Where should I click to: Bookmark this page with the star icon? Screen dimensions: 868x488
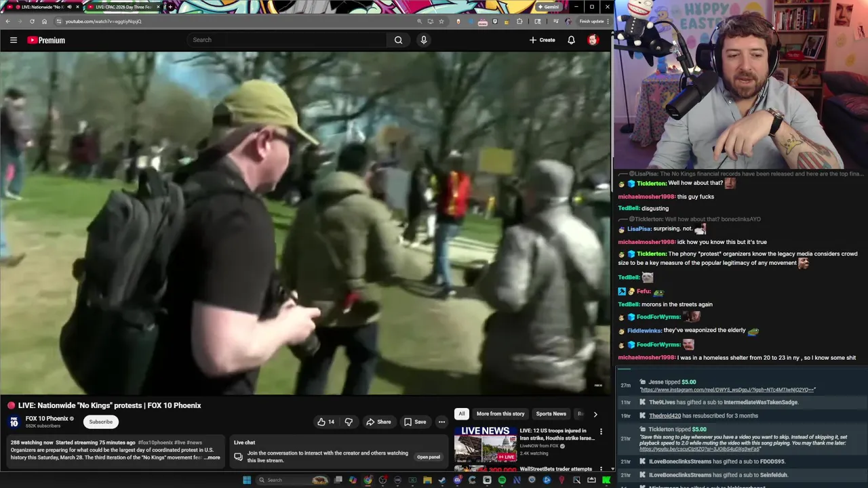point(441,21)
